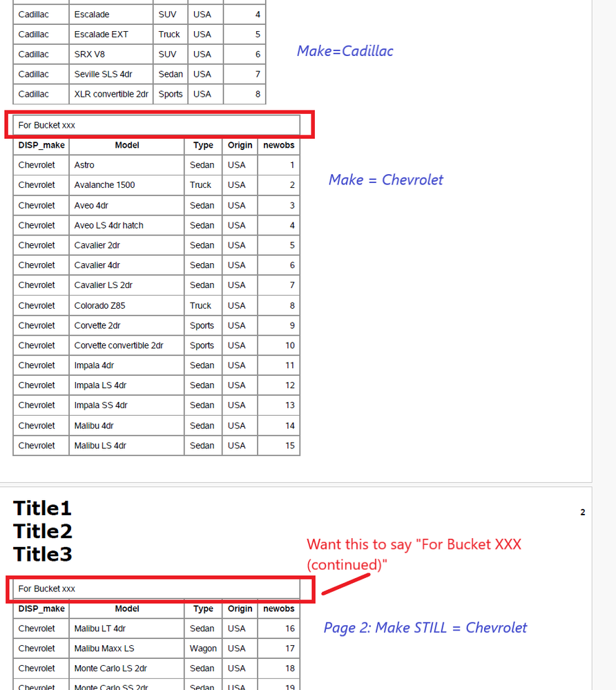Click 'Malibu LT 4dr' cell

[x=126, y=629]
